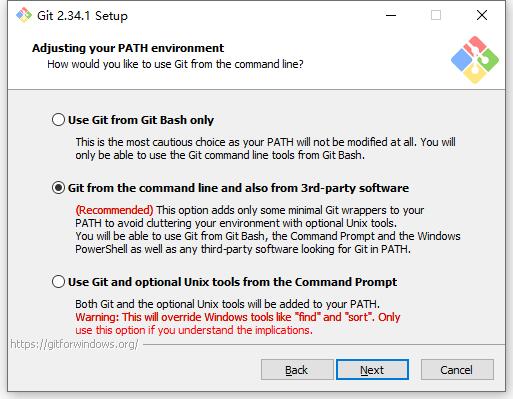Minimize the Git Setup window
This screenshot has height=399, width=513.
point(391,15)
